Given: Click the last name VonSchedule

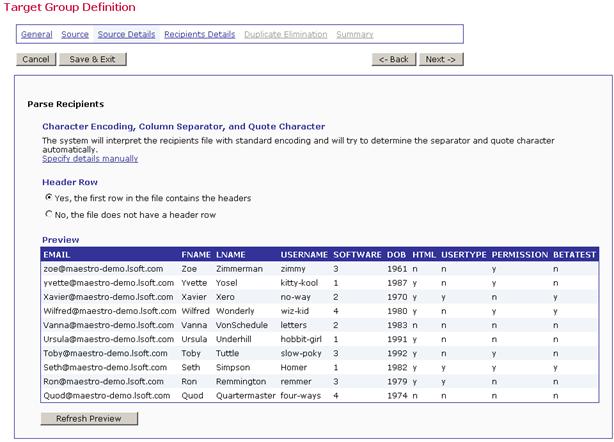Looking at the screenshot, I should point(242,325).
